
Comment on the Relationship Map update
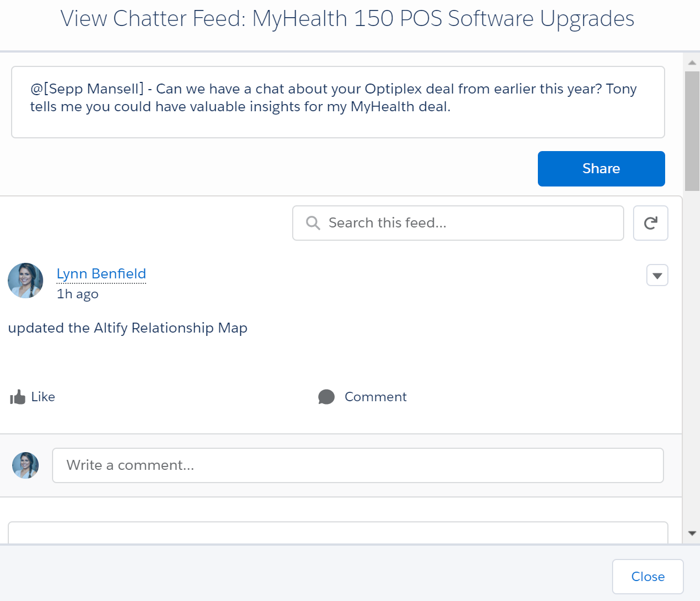tap(362, 397)
